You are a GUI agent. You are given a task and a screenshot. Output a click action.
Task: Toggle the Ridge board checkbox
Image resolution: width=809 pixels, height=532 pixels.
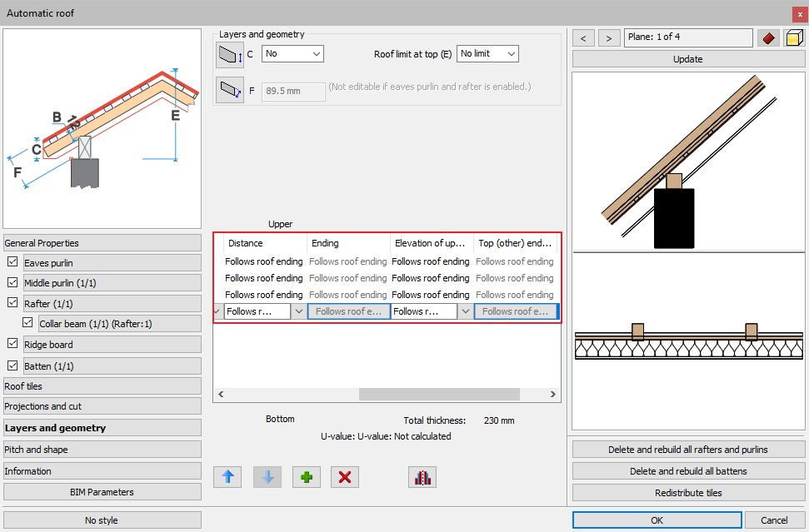pos(12,344)
